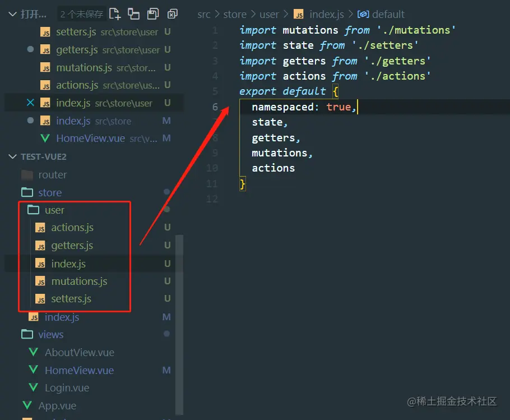Select HomeView.vue in Open Editors
This screenshot has width=510, height=420.
tap(94, 139)
